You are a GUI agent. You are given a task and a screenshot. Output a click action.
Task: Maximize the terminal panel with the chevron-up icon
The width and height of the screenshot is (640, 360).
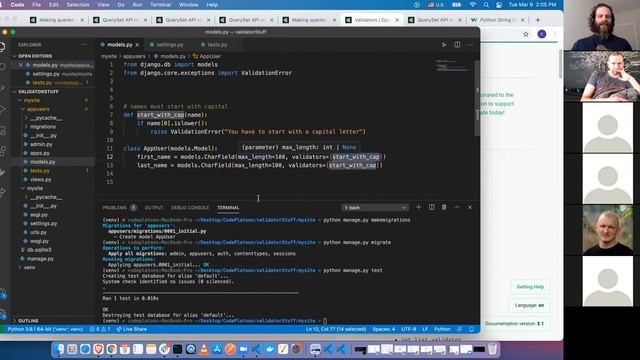tap(457, 207)
